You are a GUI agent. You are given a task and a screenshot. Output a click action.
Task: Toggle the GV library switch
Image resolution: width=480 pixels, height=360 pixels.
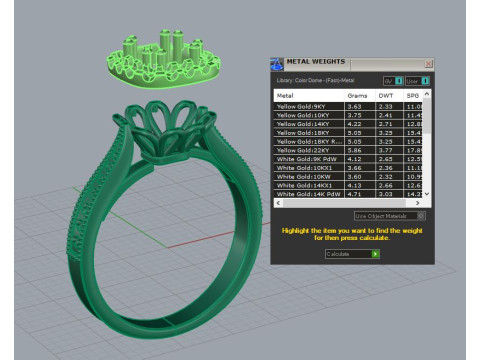[x=393, y=81]
